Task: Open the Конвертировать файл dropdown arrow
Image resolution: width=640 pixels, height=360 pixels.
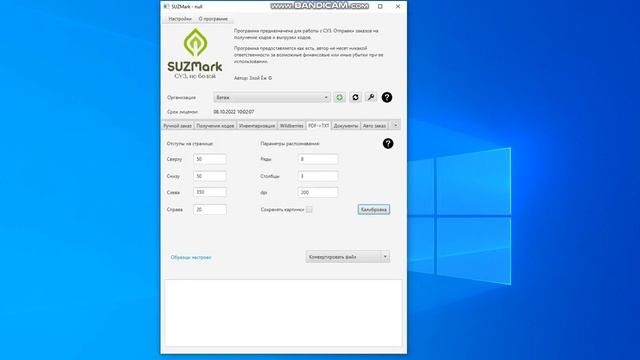Action: coord(385,257)
